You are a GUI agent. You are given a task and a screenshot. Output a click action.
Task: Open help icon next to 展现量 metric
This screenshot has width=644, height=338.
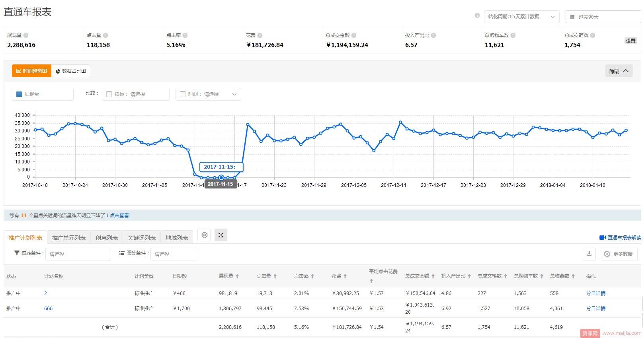(x=26, y=35)
